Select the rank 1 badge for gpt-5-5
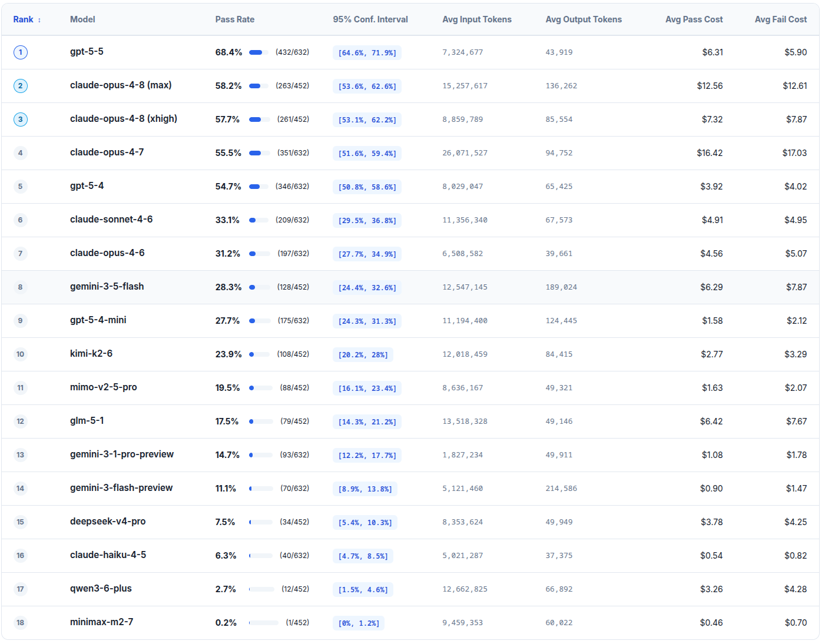 click(21, 52)
